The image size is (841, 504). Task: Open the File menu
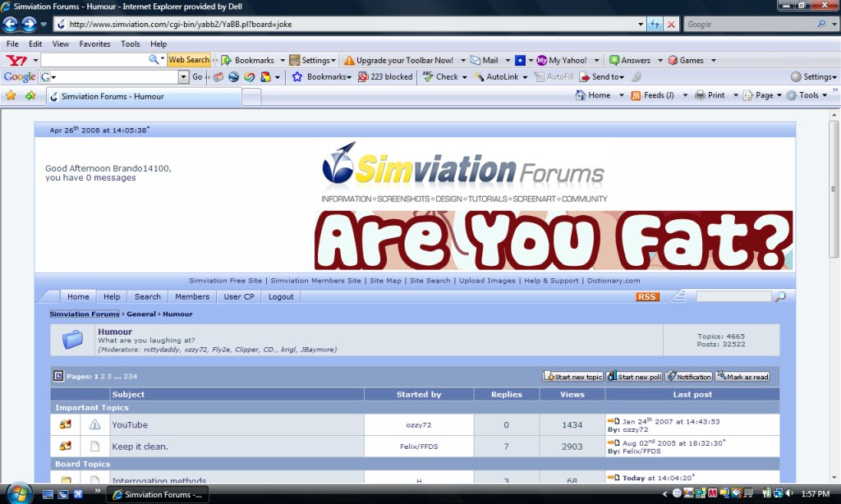point(12,44)
